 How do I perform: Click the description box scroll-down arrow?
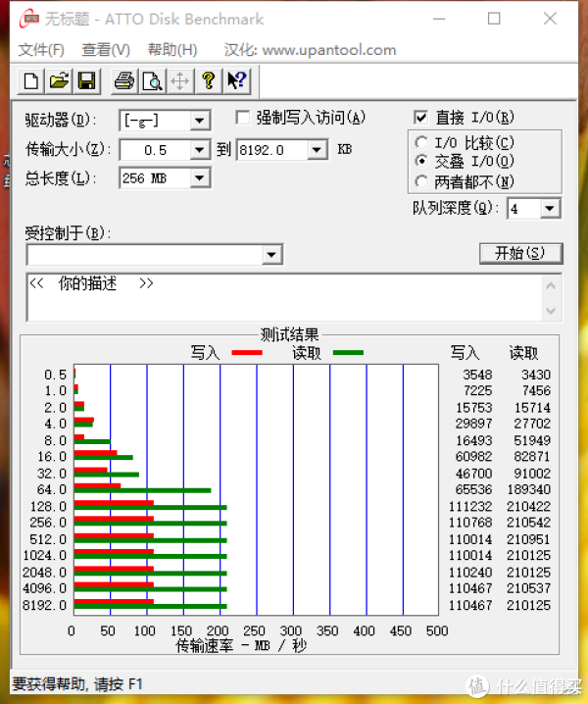pos(551,311)
